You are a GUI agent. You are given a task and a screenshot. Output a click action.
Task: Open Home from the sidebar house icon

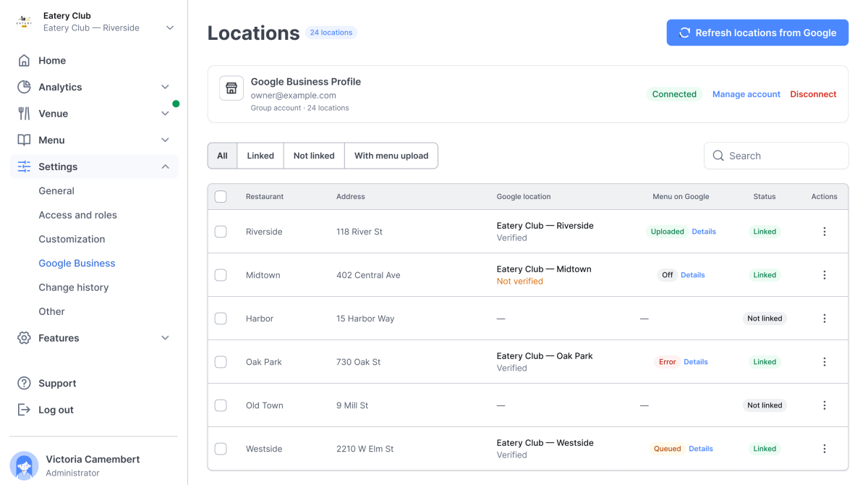24,61
